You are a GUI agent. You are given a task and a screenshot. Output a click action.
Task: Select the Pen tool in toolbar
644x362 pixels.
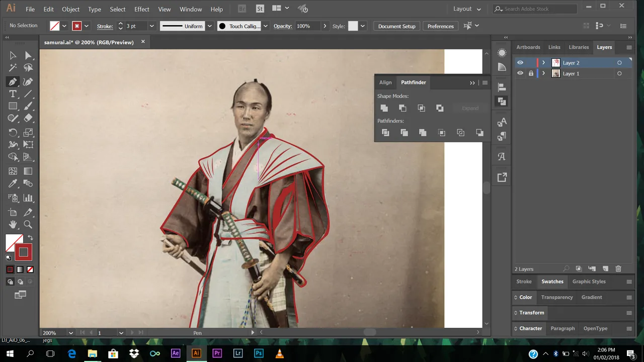click(13, 81)
